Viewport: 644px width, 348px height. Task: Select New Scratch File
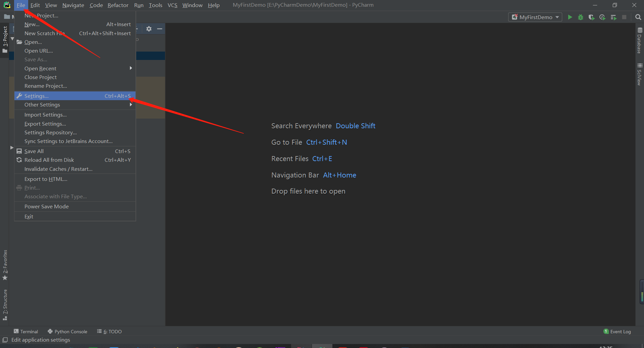(75, 33)
